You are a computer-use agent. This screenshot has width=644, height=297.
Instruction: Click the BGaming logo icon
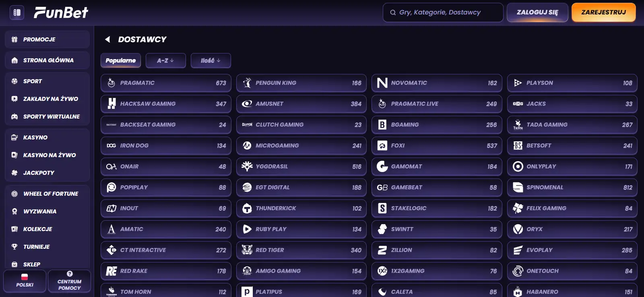pyautogui.click(x=382, y=125)
